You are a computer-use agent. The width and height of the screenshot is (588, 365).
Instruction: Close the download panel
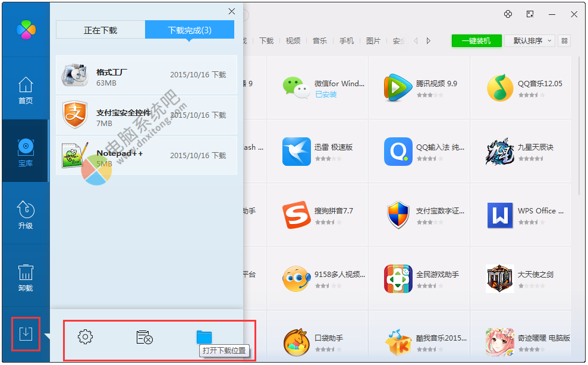click(x=232, y=11)
